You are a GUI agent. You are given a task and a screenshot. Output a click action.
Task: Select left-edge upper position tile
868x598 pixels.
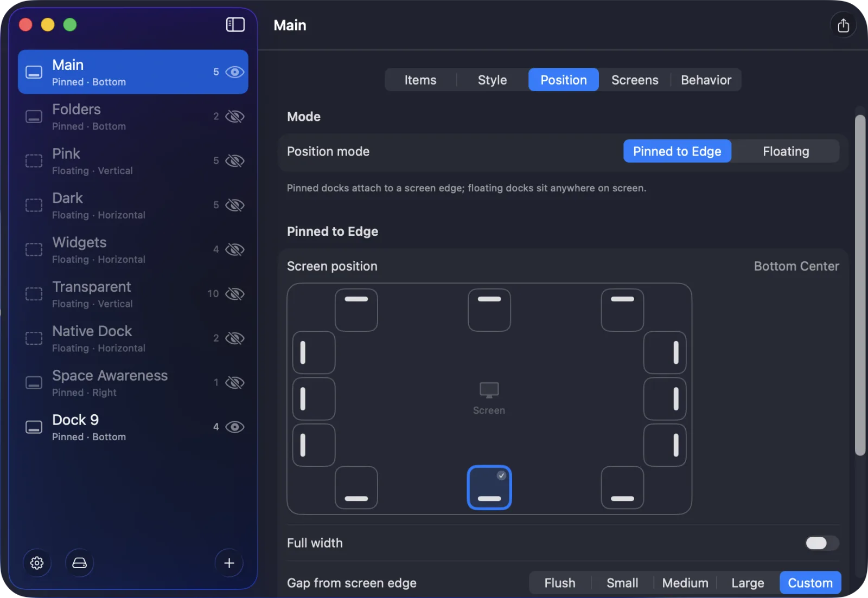pyautogui.click(x=314, y=352)
